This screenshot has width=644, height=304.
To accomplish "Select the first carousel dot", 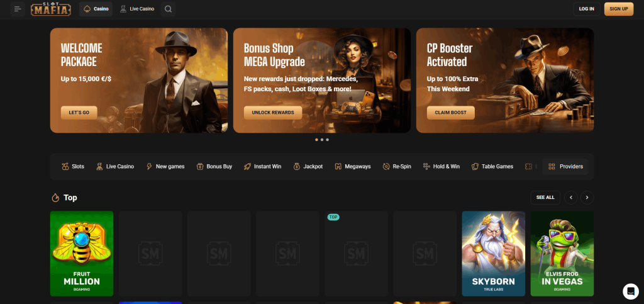I will [317, 140].
